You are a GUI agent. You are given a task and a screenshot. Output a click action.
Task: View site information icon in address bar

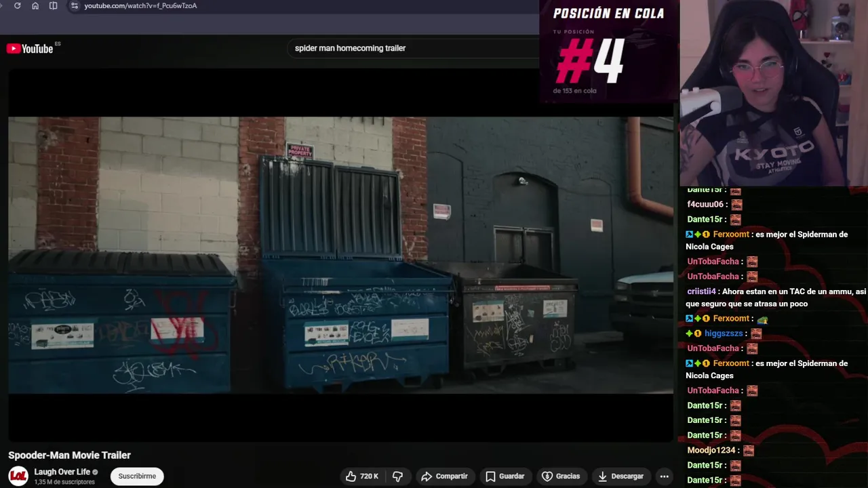click(x=75, y=5)
